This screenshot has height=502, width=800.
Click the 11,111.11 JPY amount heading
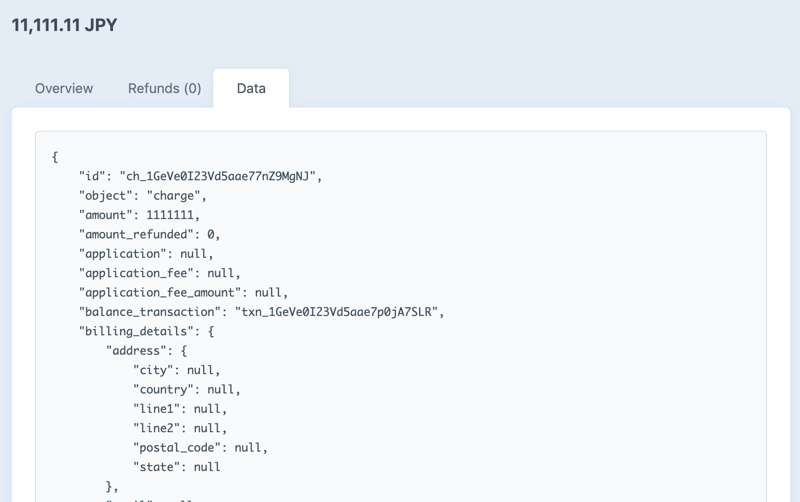[x=64, y=25]
